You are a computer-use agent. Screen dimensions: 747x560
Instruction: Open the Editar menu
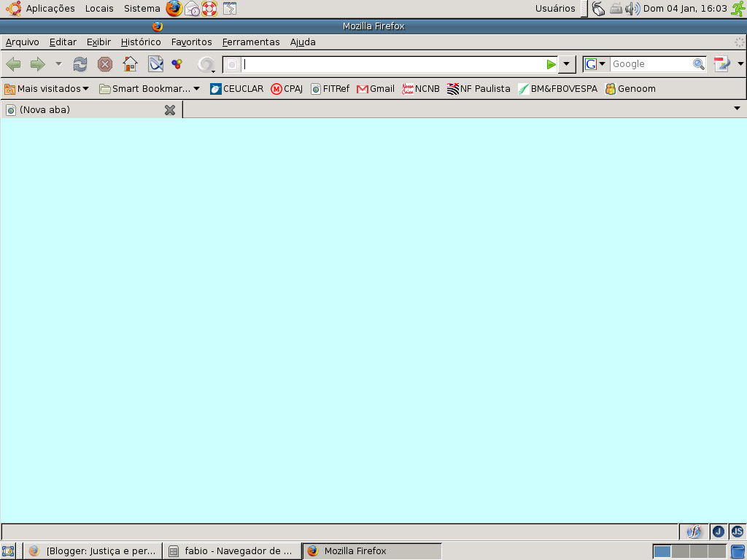click(x=63, y=42)
